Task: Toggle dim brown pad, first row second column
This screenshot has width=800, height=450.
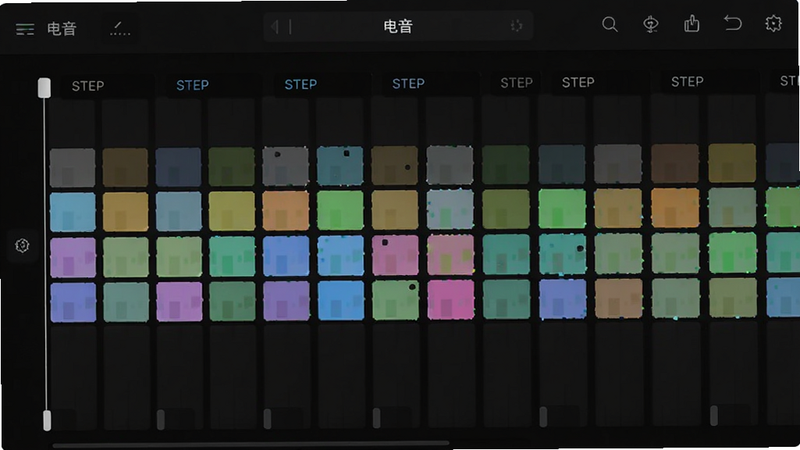Action: tap(125, 167)
